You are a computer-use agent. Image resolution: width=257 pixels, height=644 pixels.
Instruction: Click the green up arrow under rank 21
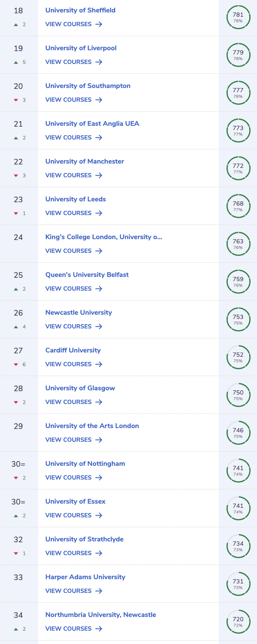coord(16,138)
